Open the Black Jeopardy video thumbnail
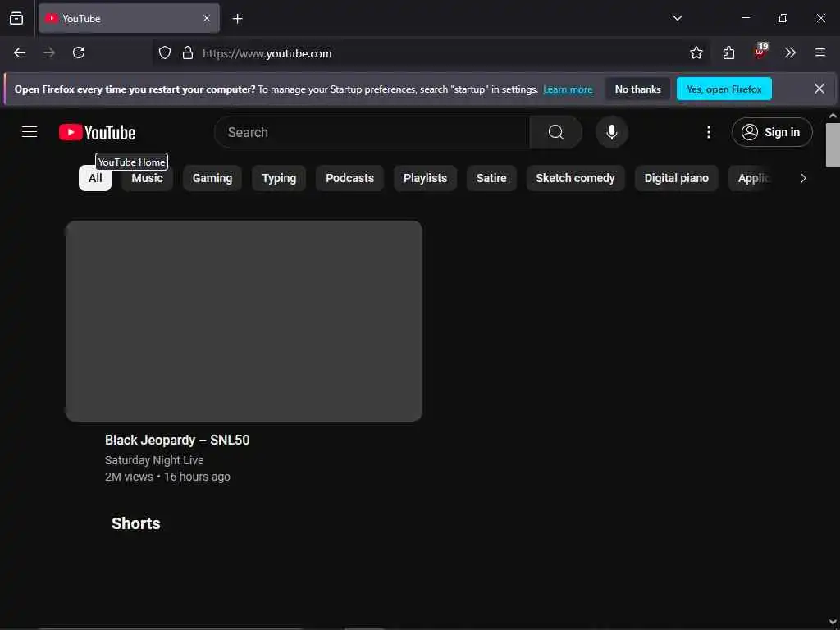This screenshot has width=840, height=630. (x=244, y=321)
